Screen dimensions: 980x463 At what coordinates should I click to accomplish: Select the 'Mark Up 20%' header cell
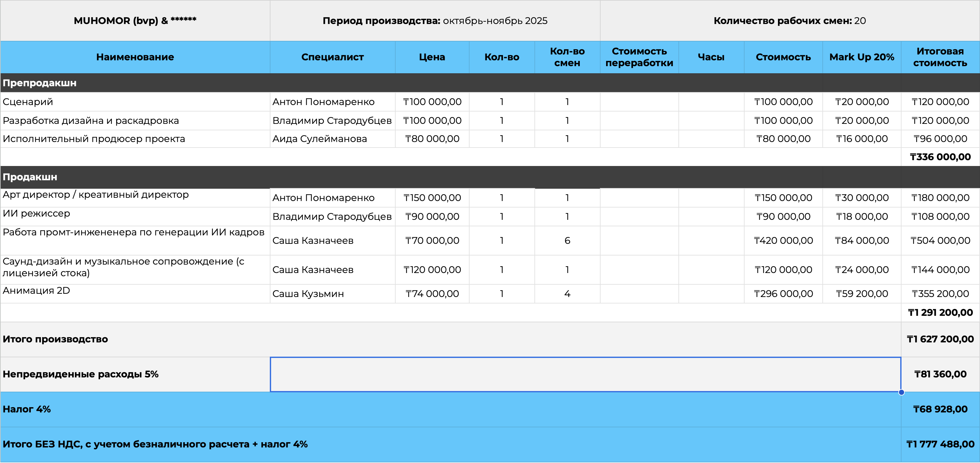[861, 57]
